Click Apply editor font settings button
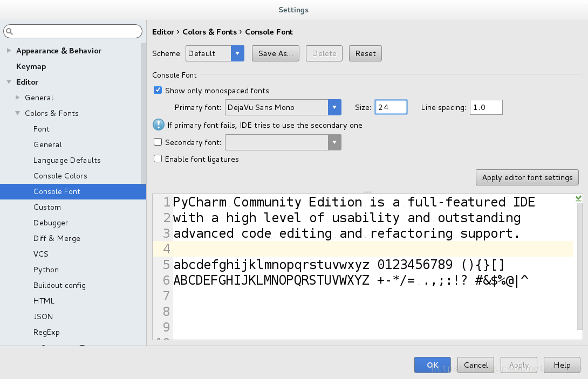 coord(527,177)
